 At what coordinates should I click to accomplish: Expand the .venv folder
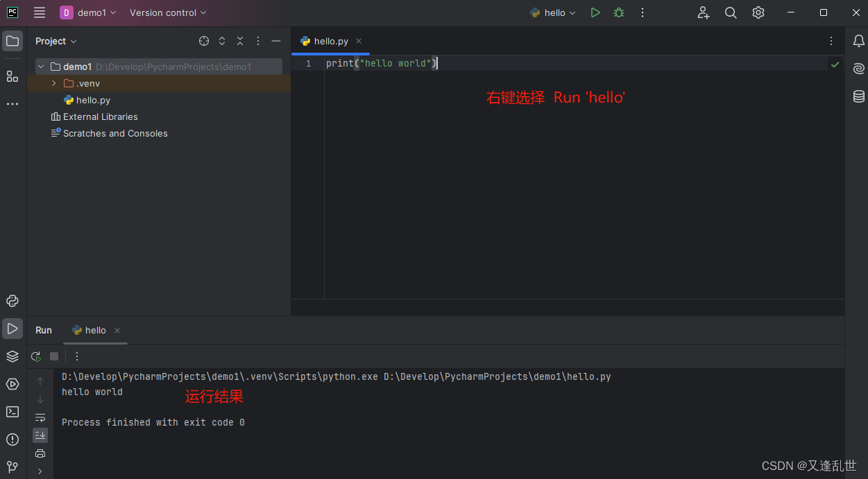click(53, 83)
